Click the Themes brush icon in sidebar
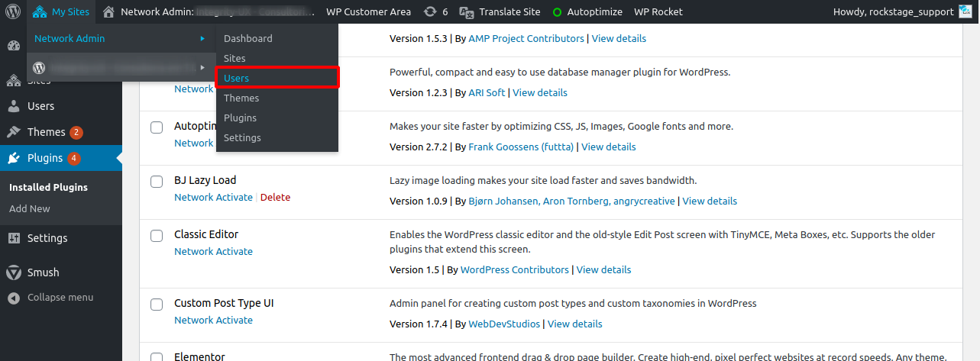Screen dimensions: 980x361 pyautogui.click(x=13, y=132)
